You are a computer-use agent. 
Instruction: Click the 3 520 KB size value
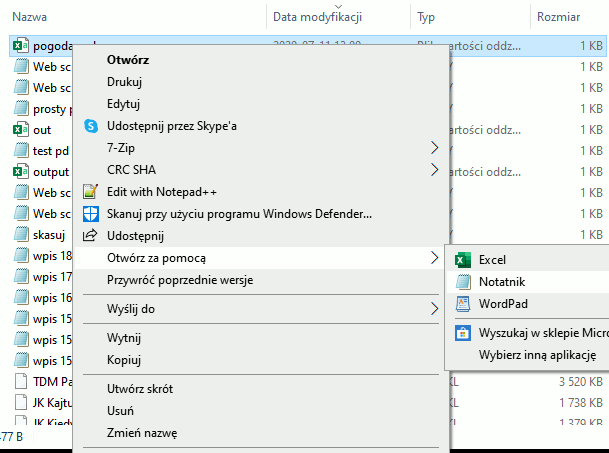[581, 382]
